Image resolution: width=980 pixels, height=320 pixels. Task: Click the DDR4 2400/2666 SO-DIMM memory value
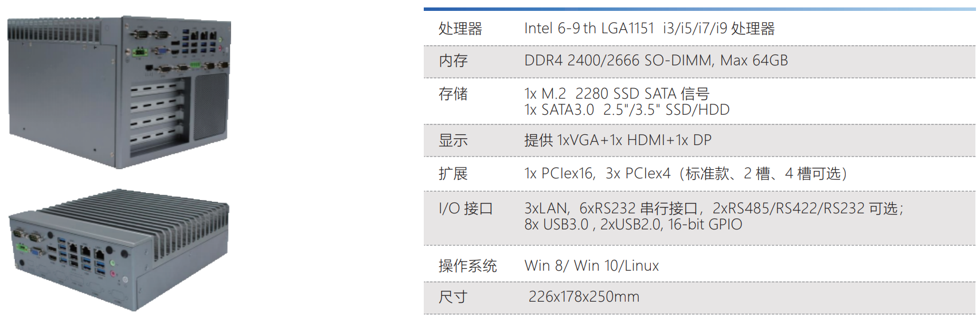click(655, 61)
